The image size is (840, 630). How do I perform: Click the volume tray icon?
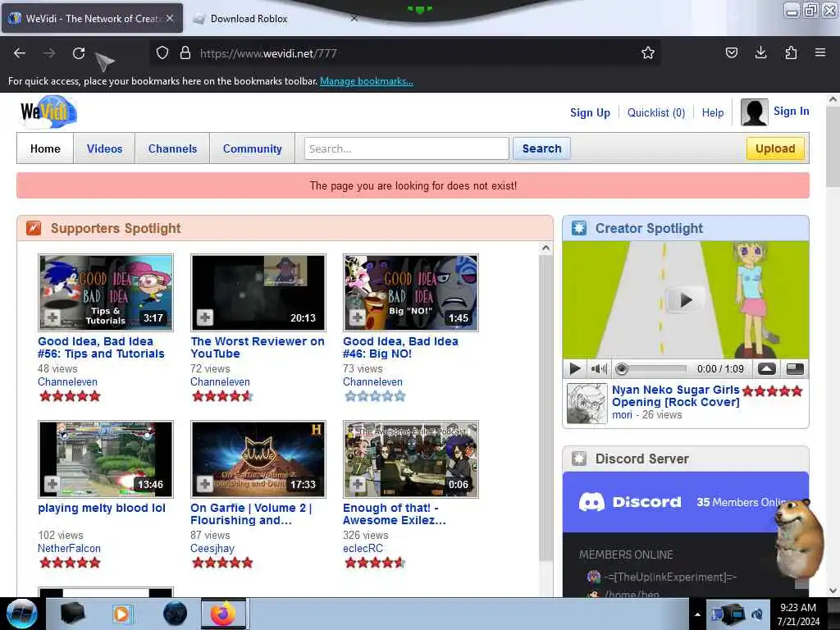click(x=757, y=614)
